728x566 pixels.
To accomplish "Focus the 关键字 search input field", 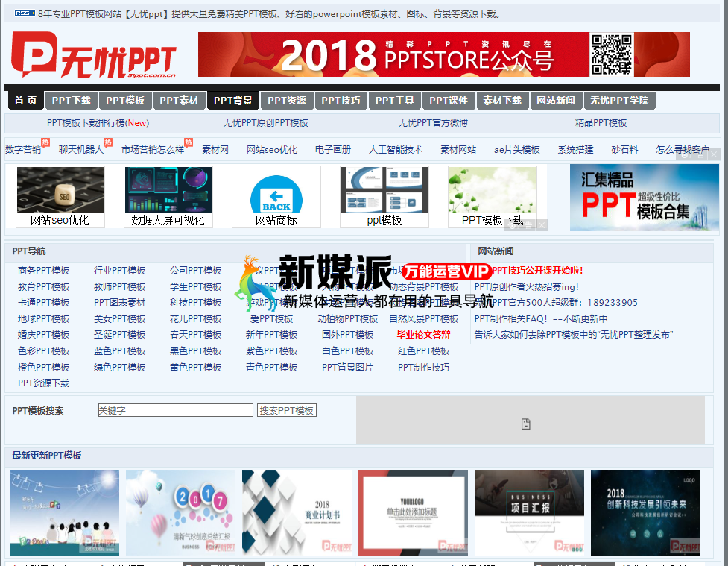I will [x=176, y=410].
